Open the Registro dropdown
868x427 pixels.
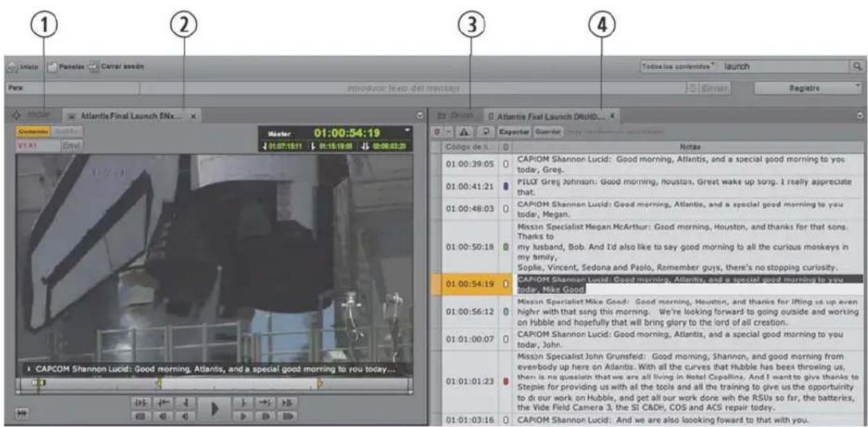click(809, 89)
